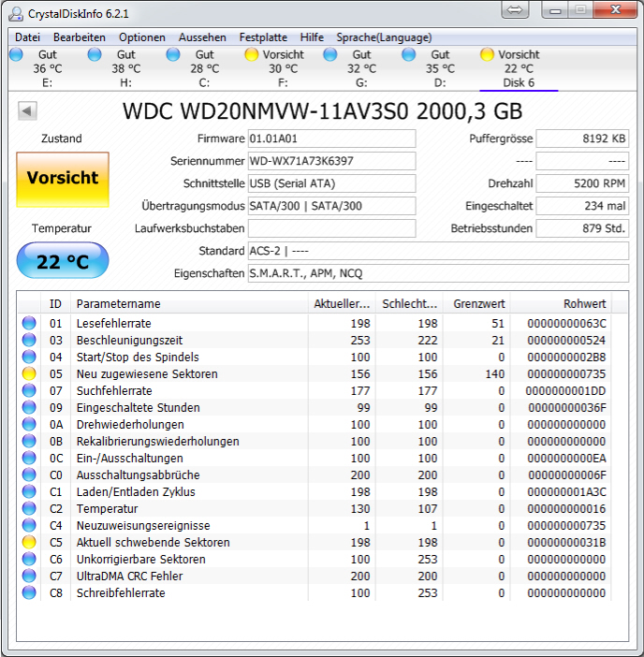Click the UltraDMA CRC Fehler parameter name

point(129,577)
